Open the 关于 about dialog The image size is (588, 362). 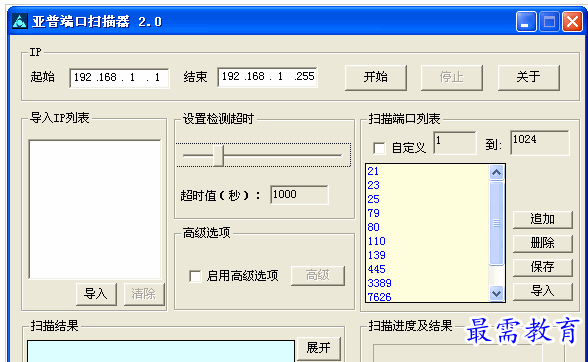point(529,78)
